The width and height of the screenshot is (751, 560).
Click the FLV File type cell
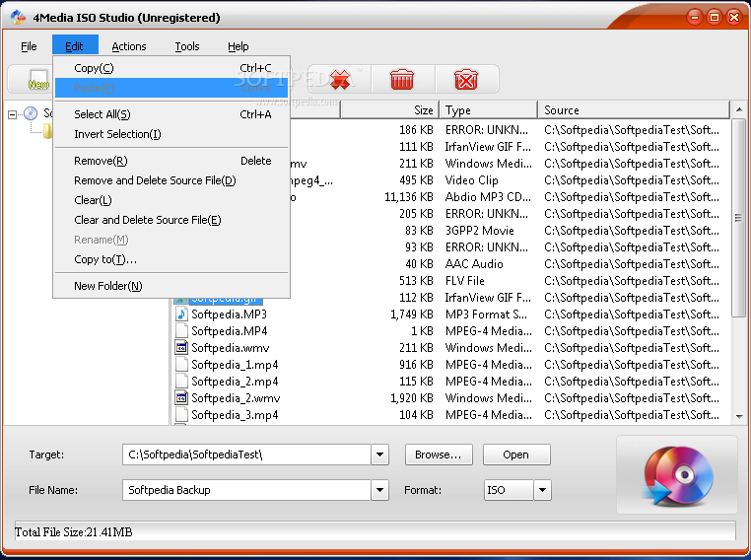[464, 281]
